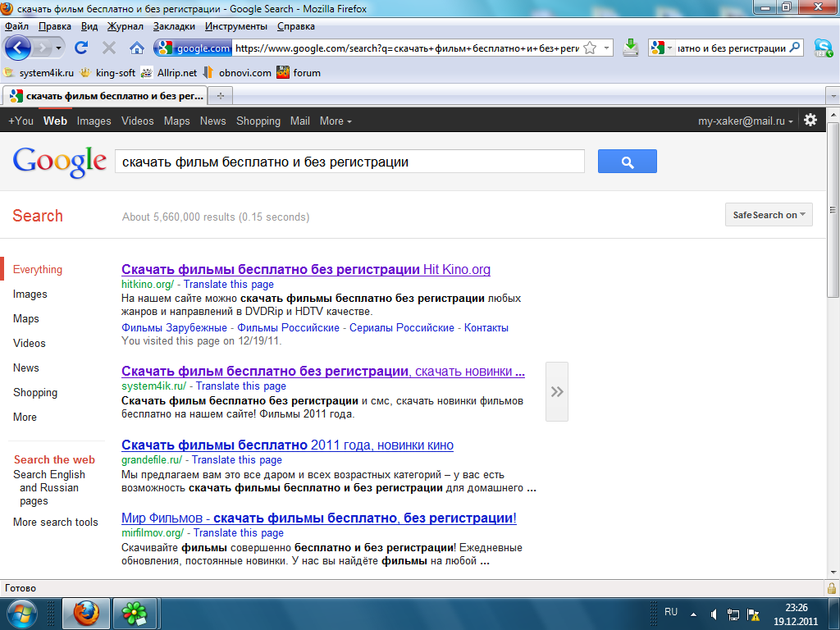
Task: Click Translate this page for hitkino.org
Action: pos(229,285)
